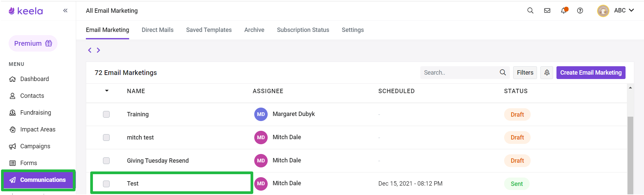Open the Subscription Status tab

(x=303, y=30)
